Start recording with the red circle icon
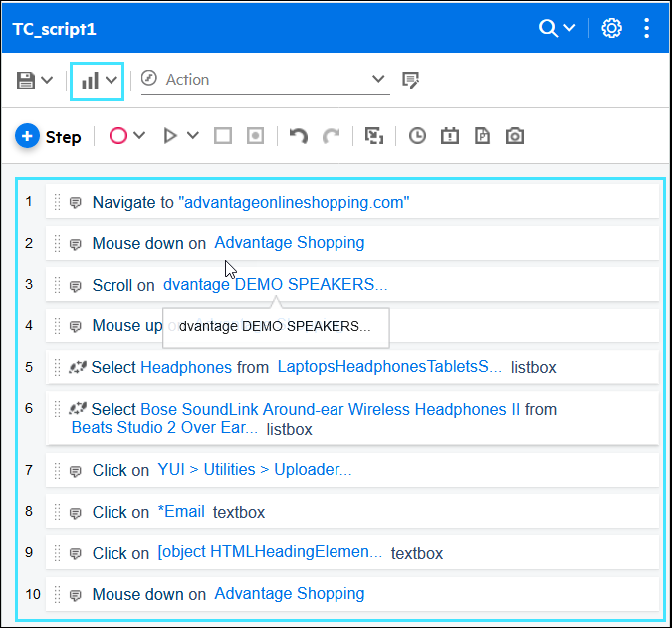Viewport: 672px width, 628px height. click(117, 136)
